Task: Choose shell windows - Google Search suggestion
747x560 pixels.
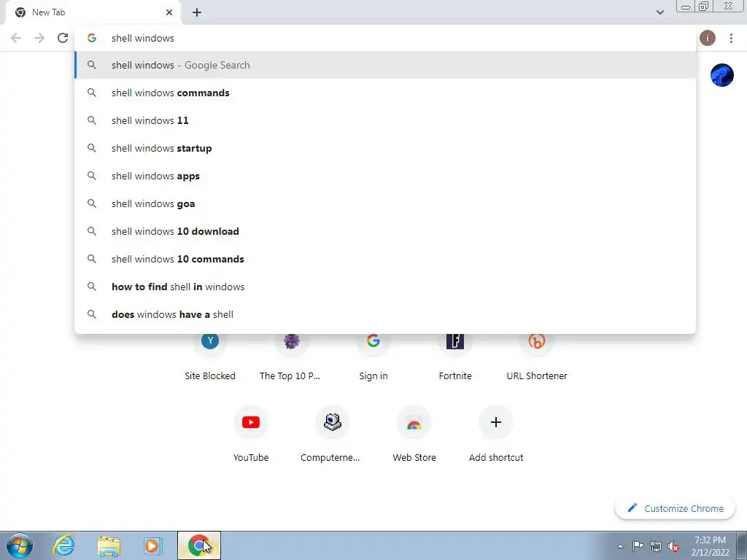Action: click(x=385, y=65)
